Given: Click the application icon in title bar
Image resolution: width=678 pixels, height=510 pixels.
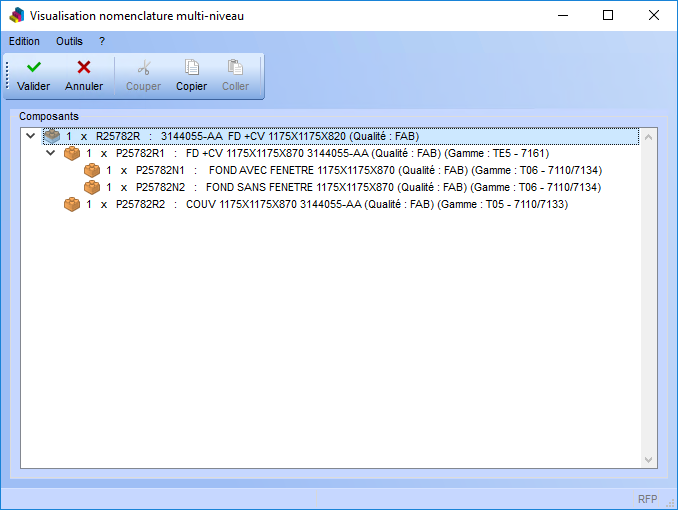Looking at the screenshot, I should [x=16, y=16].
